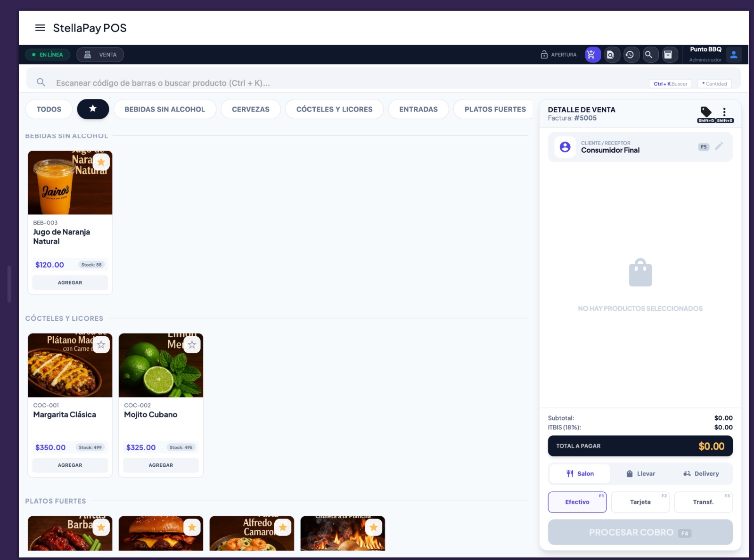Click the Ctrl + K Buscar shortcut chip
The height and width of the screenshot is (560, 754).
pyautogui.click(x=670, y=84)
